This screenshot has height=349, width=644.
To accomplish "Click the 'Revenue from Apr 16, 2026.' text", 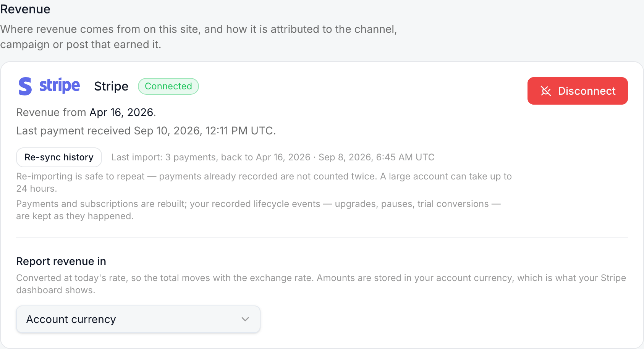I will pos(86,112).
